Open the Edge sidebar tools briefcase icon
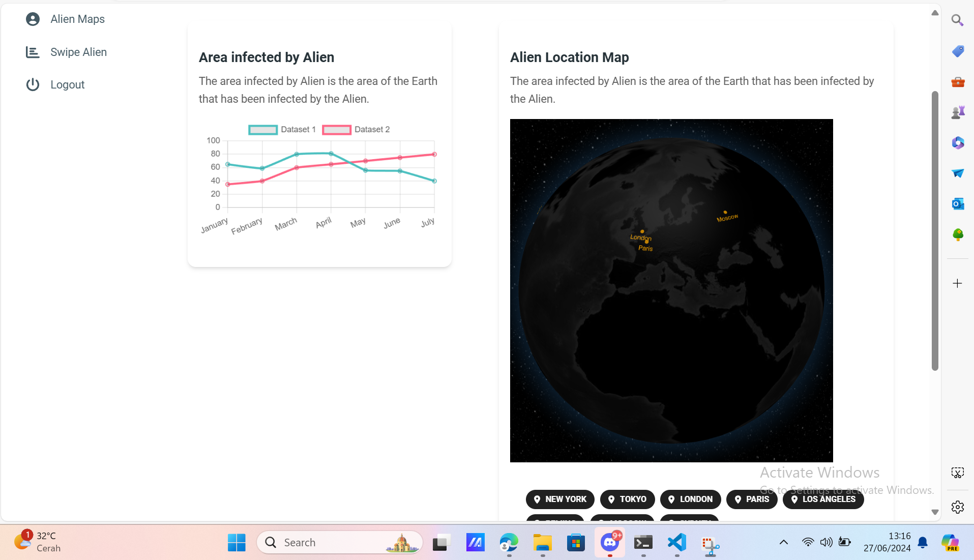Image resolution: width=974 pixels, height=560 pixels. click(x=958, y=81)
